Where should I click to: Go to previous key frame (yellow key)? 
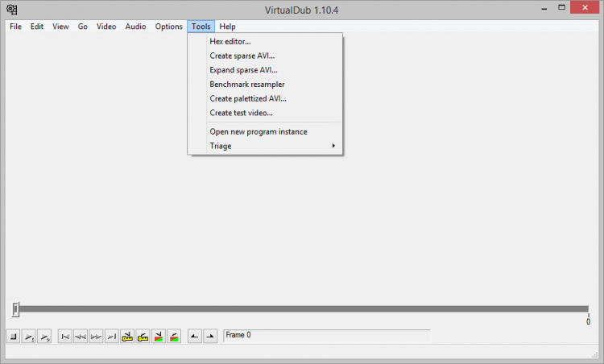tap(127, 337)
